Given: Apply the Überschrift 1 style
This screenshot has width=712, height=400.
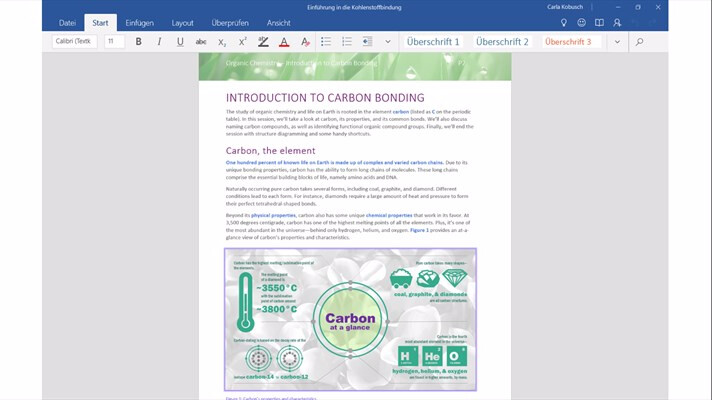Looking at the screenshot, I should (x=433, y=42).
